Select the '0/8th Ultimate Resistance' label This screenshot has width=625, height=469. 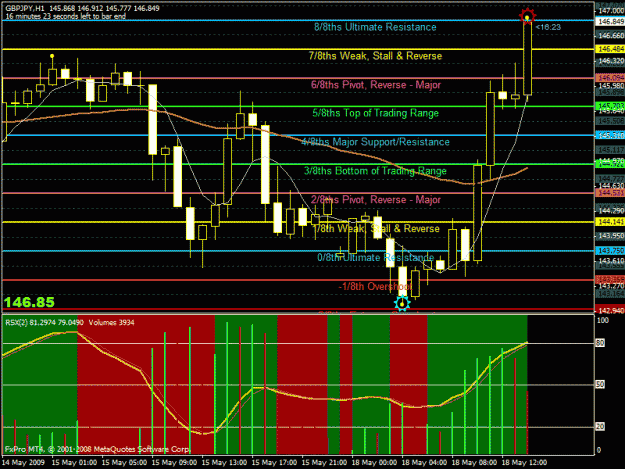point(375,257)
